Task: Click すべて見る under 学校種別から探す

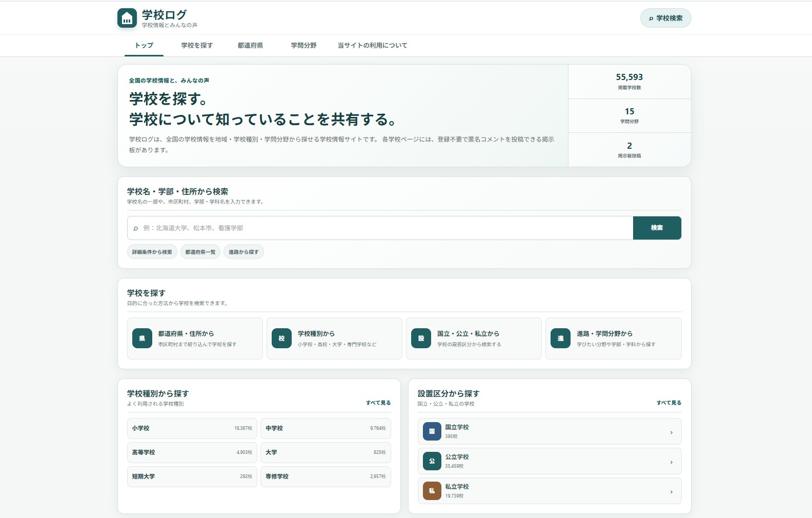Action: [x=378, y=403]
